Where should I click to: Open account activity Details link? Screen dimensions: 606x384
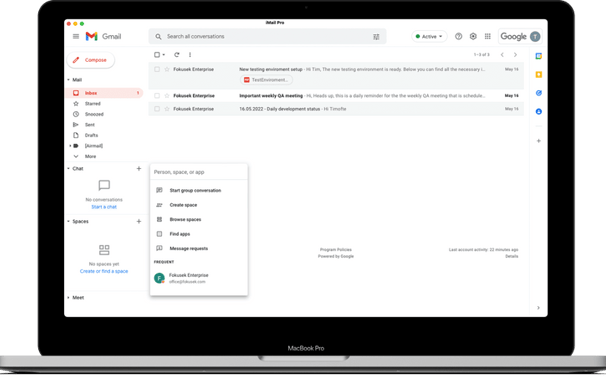pyautogui.click(x=511, y=256)
